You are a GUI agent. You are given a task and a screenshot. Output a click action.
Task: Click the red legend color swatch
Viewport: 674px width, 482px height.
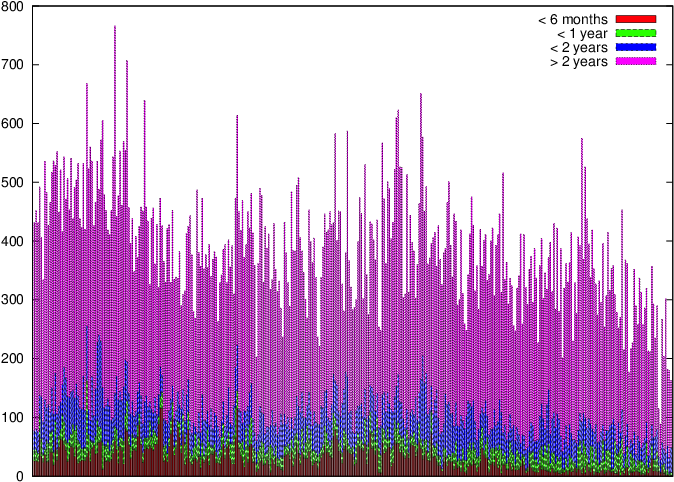635,19
